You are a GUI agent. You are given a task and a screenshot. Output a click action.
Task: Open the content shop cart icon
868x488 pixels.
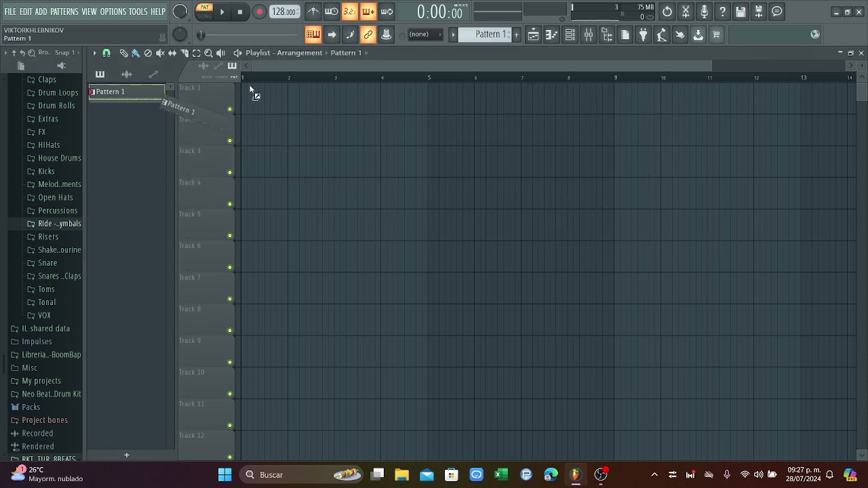pos(716,35)
